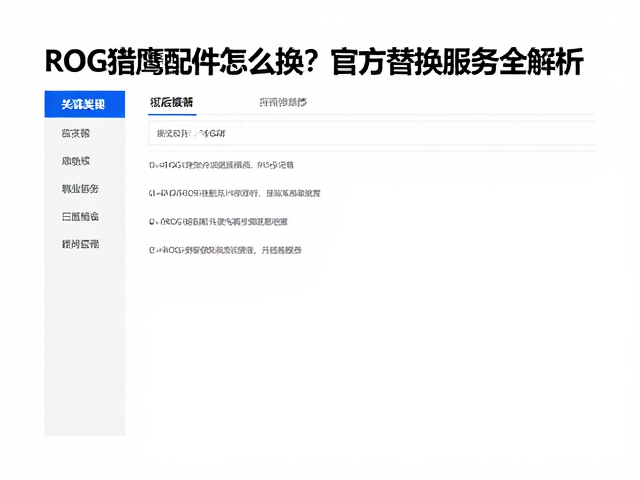Screen dimensions: 640x480
Task: Select the active tab with blue underline
Action: tap(171, 102)
